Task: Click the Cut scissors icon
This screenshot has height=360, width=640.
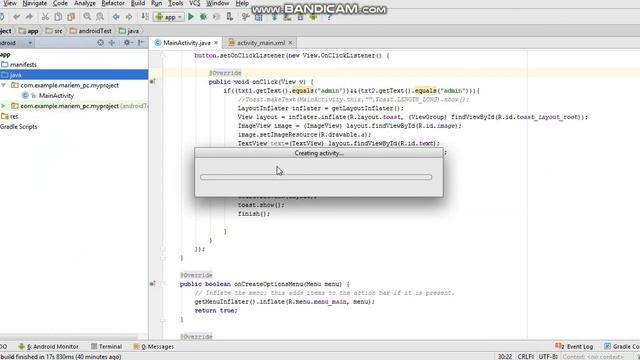Action: pos(45,17)
